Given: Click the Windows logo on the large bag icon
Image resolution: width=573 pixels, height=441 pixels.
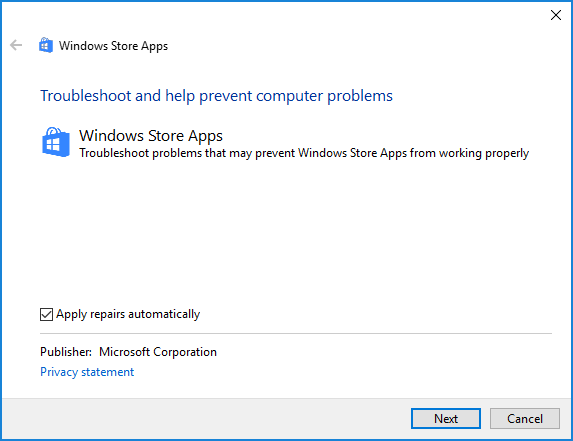Looking at the screenshot, I should (x=53, y=144).
